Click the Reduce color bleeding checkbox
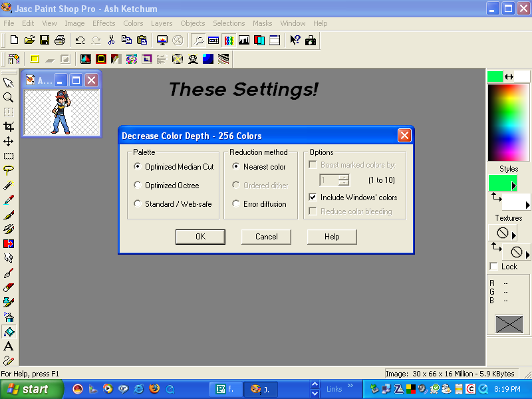 tap(313, 211)
